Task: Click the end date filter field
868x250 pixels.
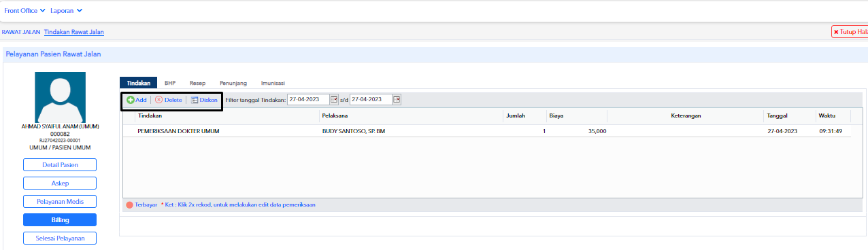Action: tap(371, 99)
